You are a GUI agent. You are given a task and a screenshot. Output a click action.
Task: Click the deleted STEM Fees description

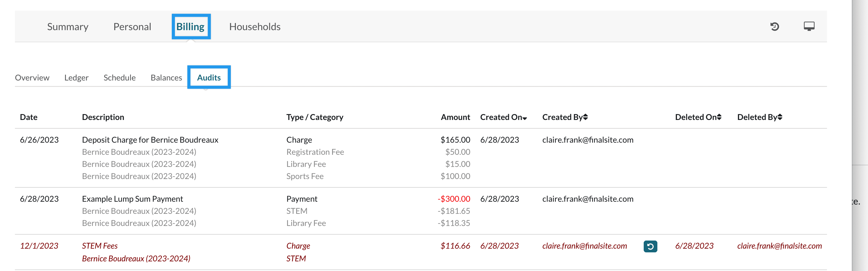[100, 246]
